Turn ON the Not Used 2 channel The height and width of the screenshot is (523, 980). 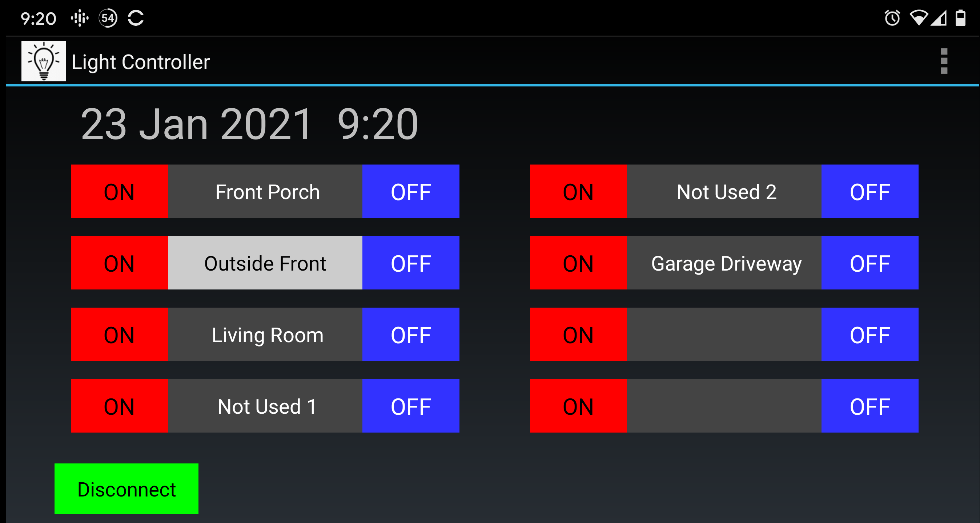pos(579,191)
